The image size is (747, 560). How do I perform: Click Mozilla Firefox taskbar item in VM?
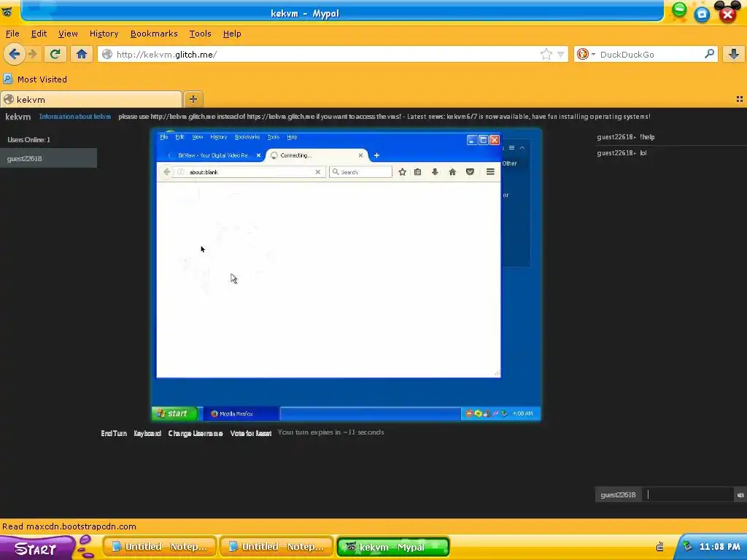point(241,413)
